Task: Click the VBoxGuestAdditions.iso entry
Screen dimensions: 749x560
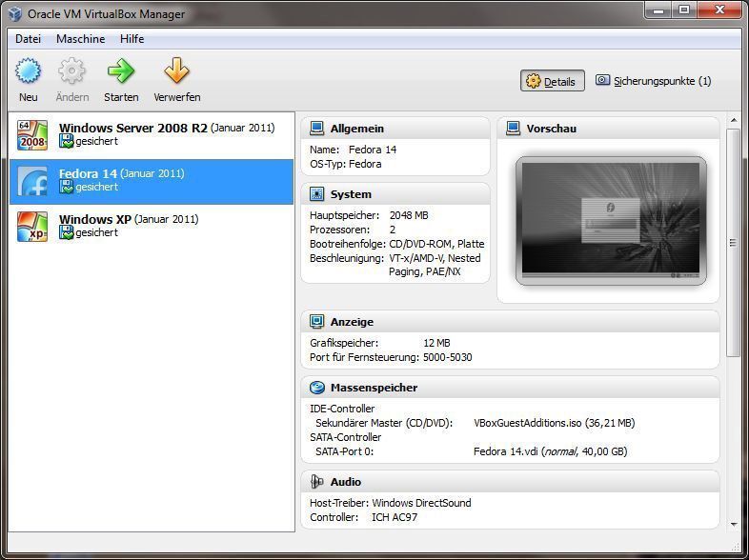Action: 554,423
